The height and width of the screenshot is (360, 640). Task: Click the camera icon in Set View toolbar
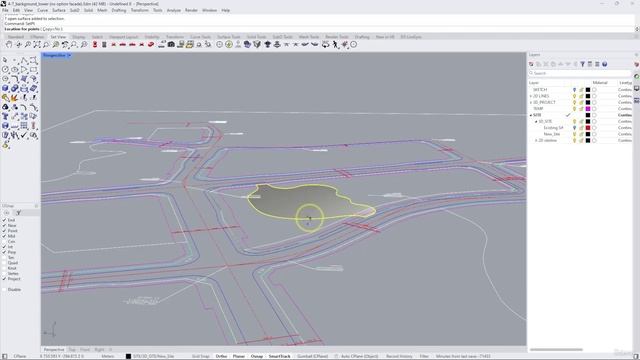tap(171, 44)
